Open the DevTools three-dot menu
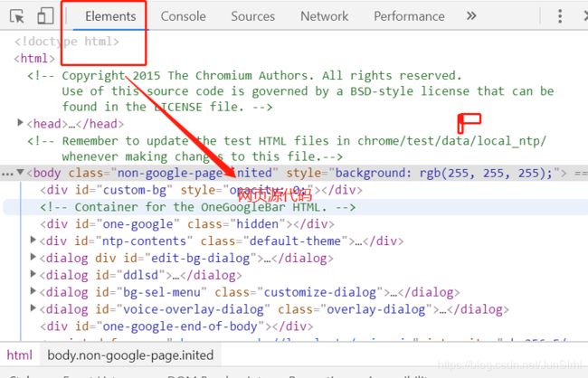Screen dimensions: 588x378 click(560, 16)
